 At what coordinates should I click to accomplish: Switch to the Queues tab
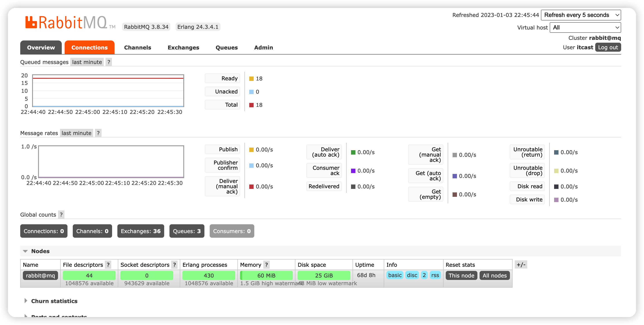pos(227,47)
